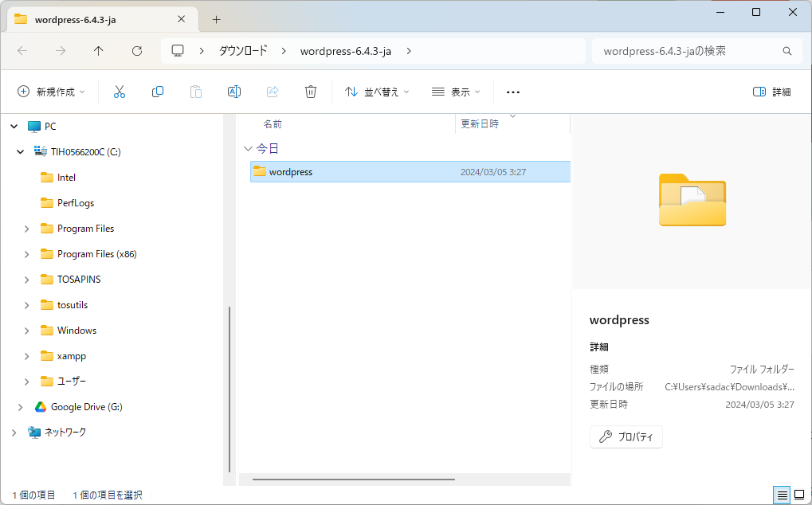Click ダウンロード breadcrumb in address bar
Viewport: 812px width, 505px height.
tap(243, 51)
